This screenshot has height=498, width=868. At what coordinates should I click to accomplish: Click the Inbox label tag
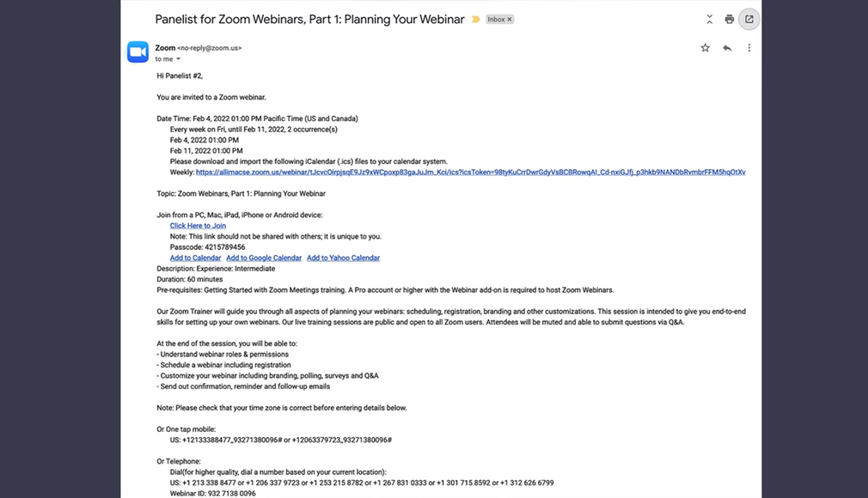click(496, 18)
